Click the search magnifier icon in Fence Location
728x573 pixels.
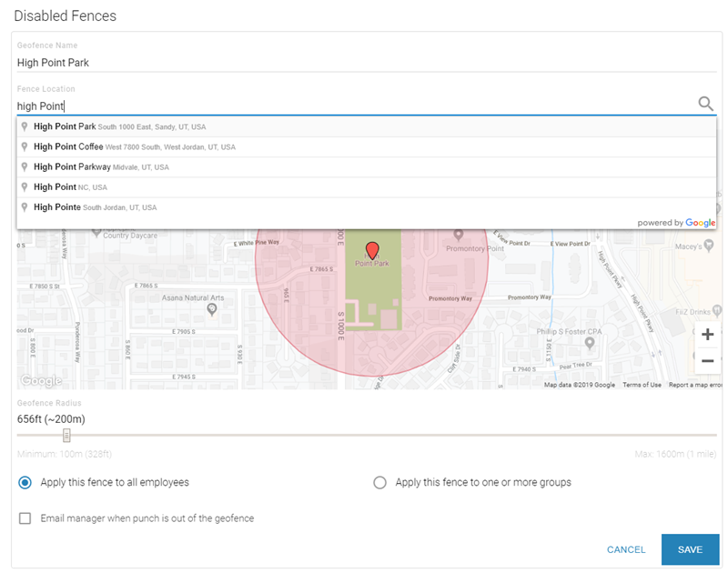(706, 105)
